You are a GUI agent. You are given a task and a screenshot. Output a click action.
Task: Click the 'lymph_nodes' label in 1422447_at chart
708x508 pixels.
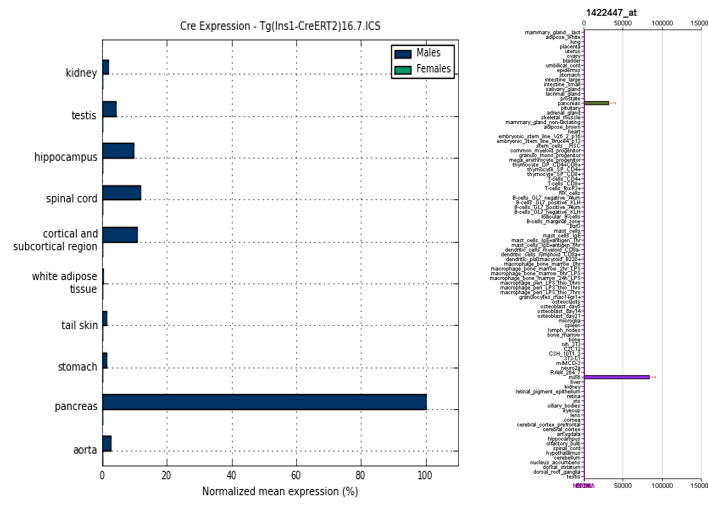click(564, 330)
